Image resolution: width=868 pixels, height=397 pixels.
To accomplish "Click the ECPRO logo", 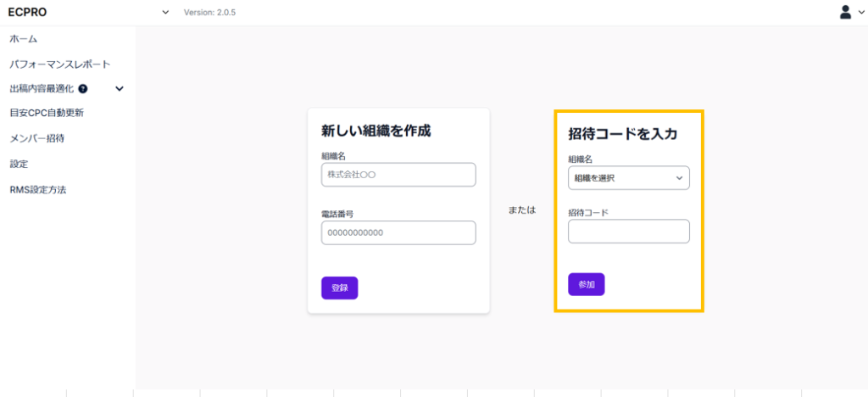I will 25,12.
